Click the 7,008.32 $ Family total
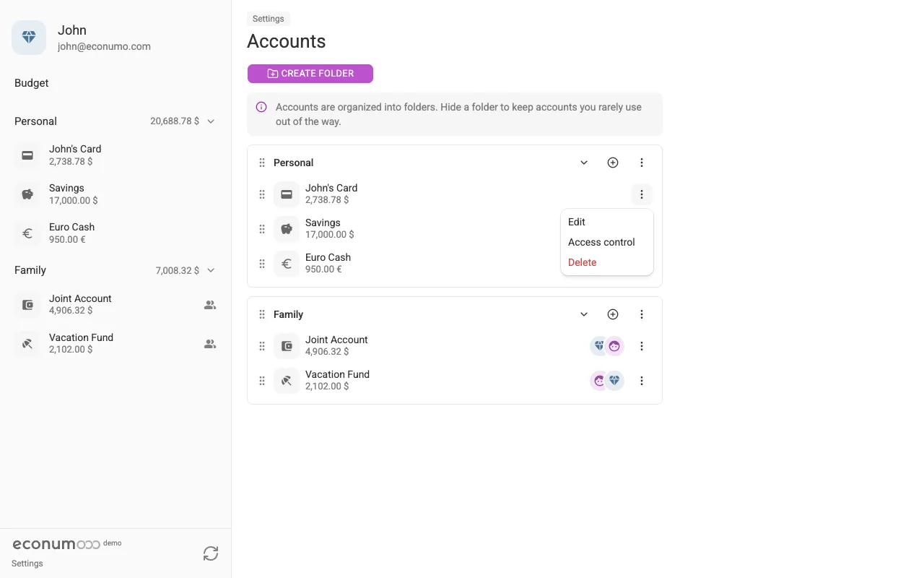The height and width of the screenshot is (578, 924). tap(178, 270)
